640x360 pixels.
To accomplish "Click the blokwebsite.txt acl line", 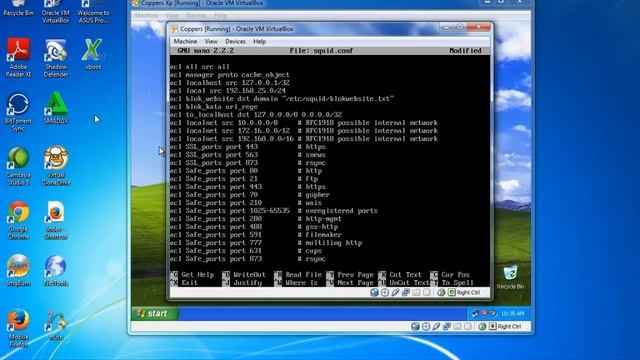I will point(282,99).
